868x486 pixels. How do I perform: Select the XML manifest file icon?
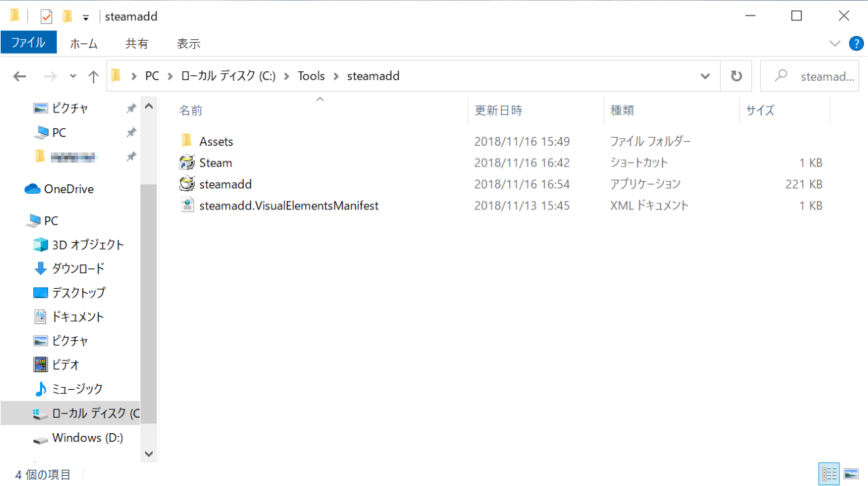(187, 205)
